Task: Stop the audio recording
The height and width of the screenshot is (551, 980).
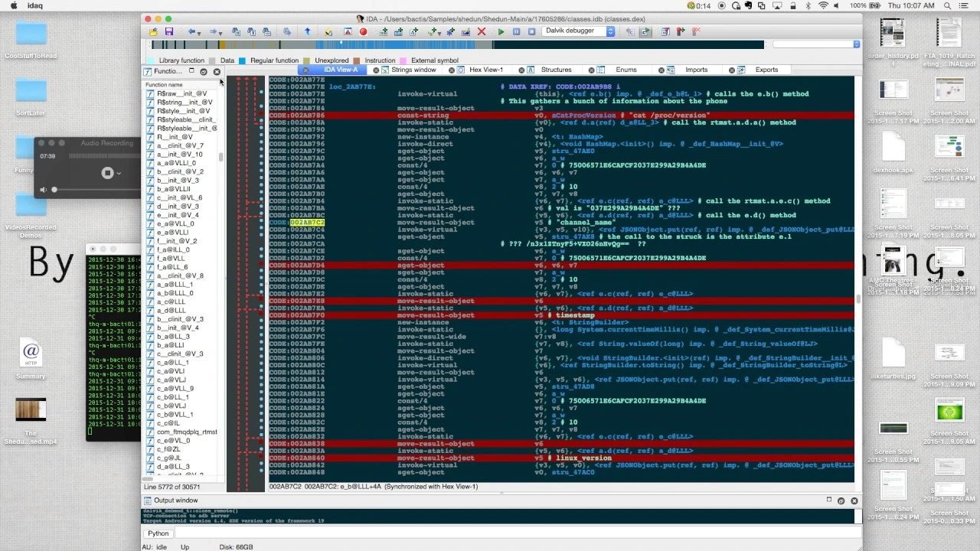Action: 107,173
